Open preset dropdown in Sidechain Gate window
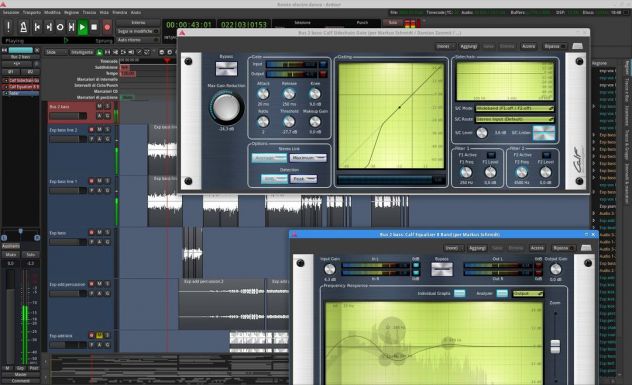Image resolution: width=632 pixels, height=385 pixels. [445, 46]
